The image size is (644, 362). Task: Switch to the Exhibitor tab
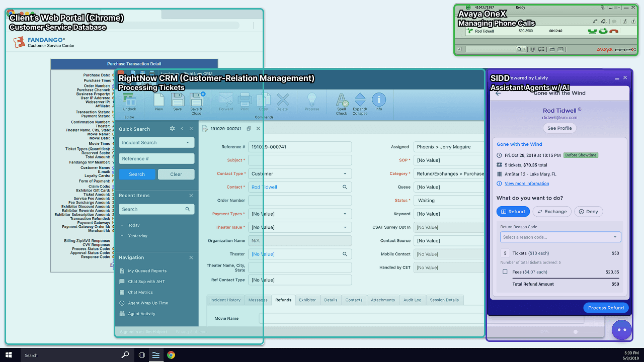point(307,300)
